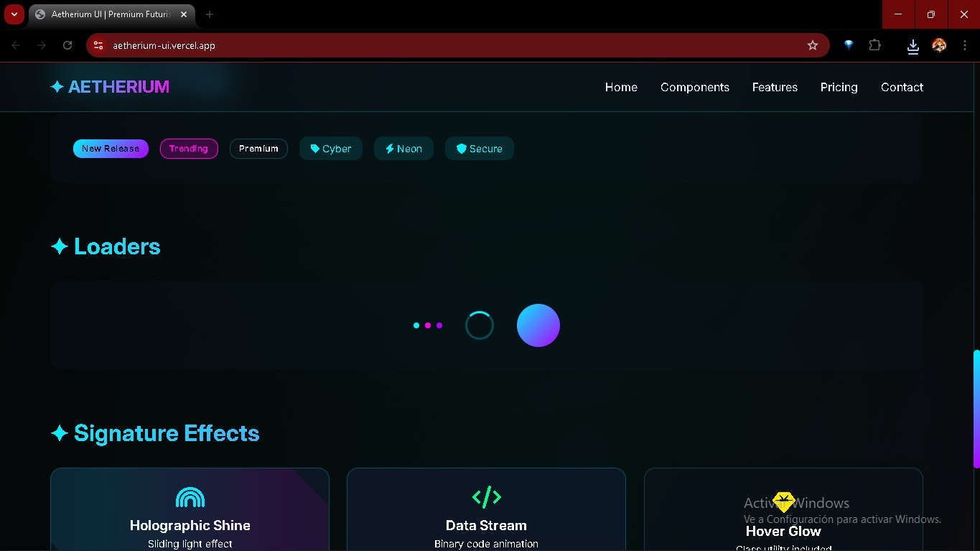Viewport: 980px width, 551px height.
Task: Go to the Components nav item
Action: [695, 87]
